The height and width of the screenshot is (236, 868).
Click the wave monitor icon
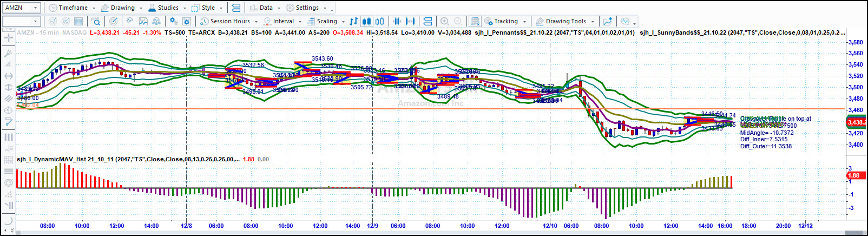tap(625, 21)
